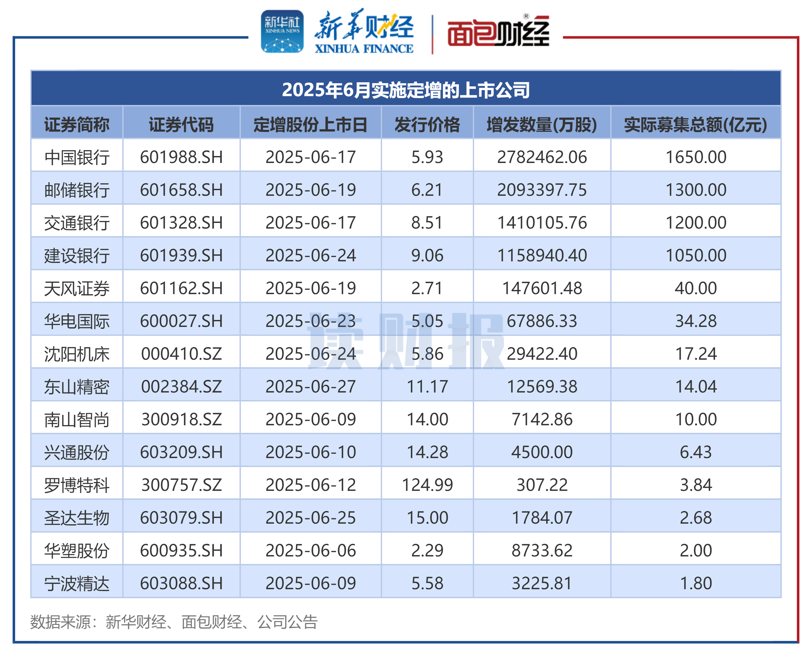This screenshot has width=812, height=657.
Task: Select the 中国银行 row name cell
Action: [77, 157]
